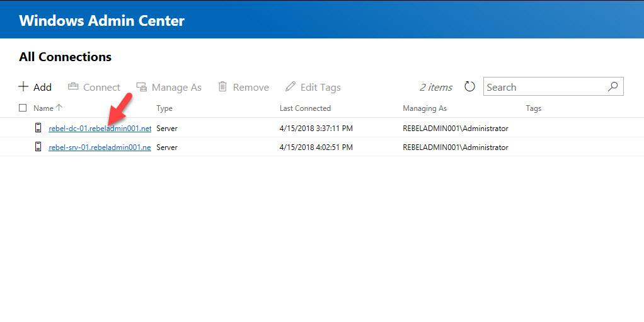Sort by the Tags column header
Viewport: 644px width, 322px height.
click(534, 108)
